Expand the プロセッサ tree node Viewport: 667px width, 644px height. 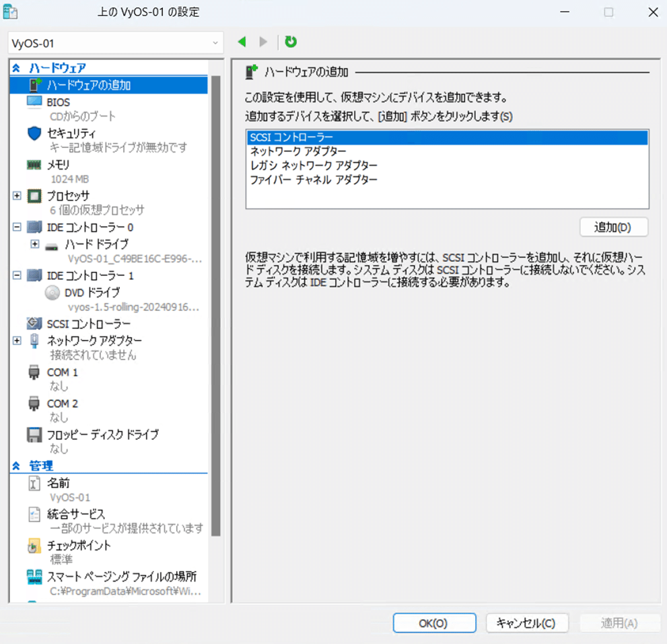[x=17, y=196]
